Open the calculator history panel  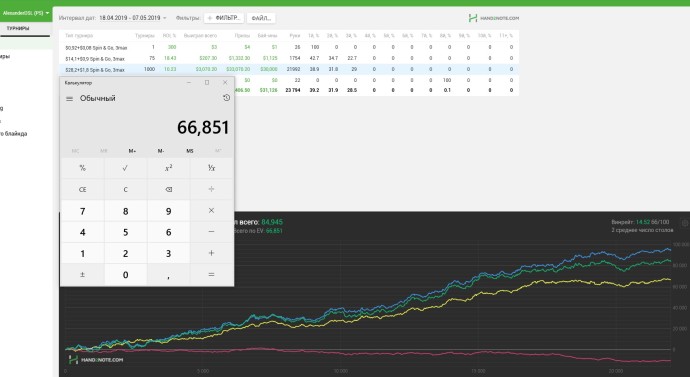click(226, 98)
